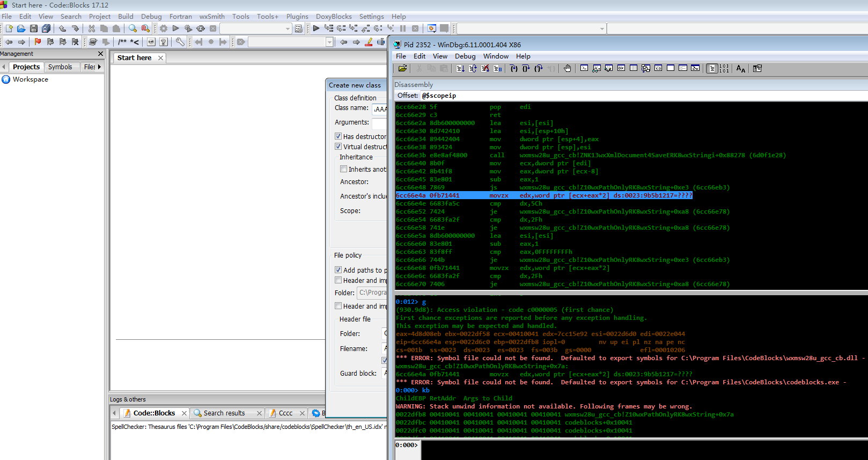Insert DoxyBlocks block comment /** icon

(x=122, y=42)
